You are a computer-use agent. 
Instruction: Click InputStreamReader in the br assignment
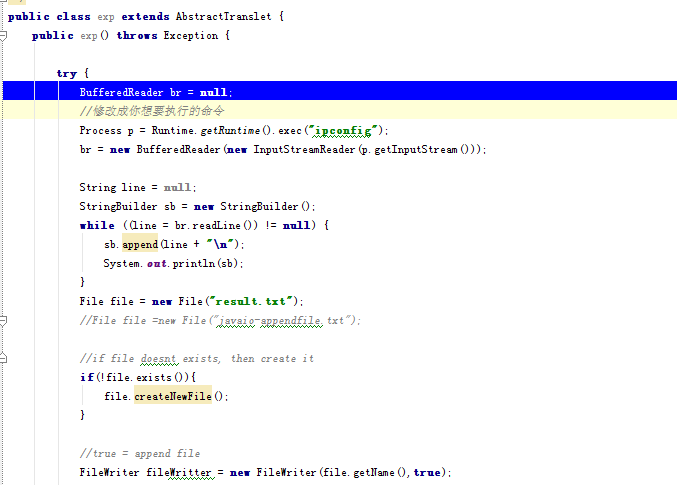click(304, 149)
